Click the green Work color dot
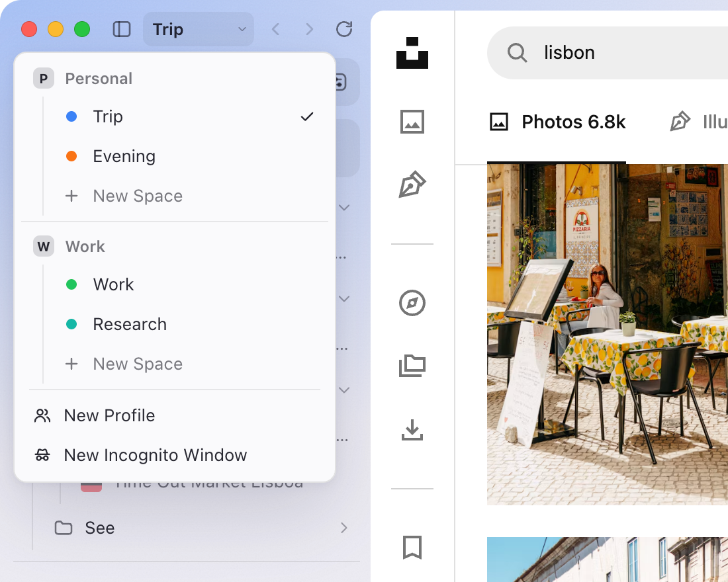This screenshot has height=582, width=728. point(71,284)
